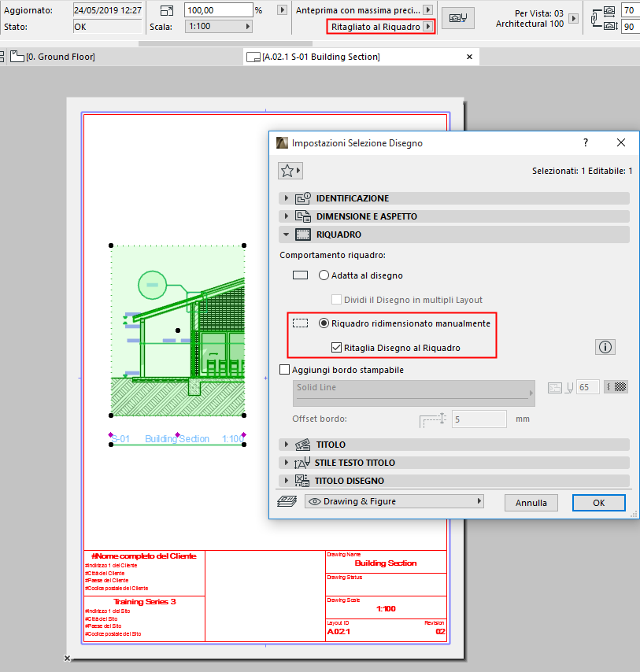640x672 pixels.
Task: Click the small x at layout bottom-left corner
Action: tap(67, 659)
